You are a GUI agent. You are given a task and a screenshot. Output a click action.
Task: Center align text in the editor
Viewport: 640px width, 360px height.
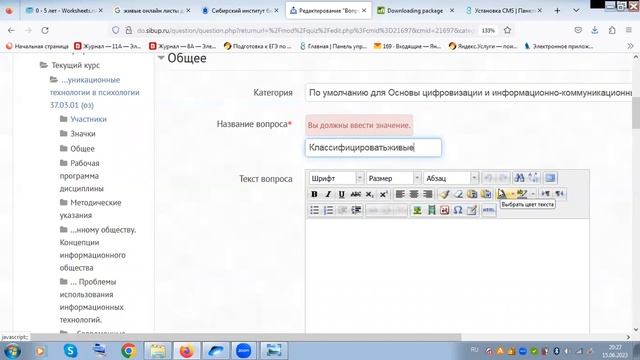(x=414, y=194)
